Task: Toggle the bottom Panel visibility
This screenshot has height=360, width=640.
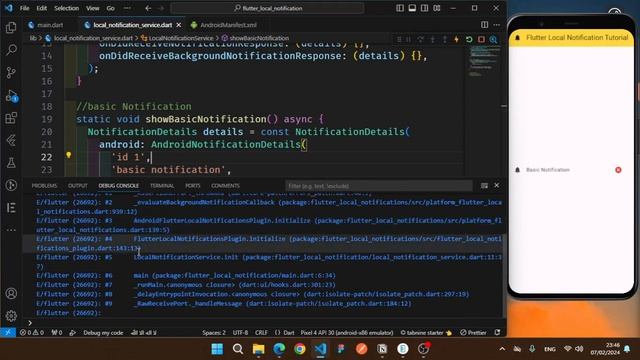Action: (412, 8)
